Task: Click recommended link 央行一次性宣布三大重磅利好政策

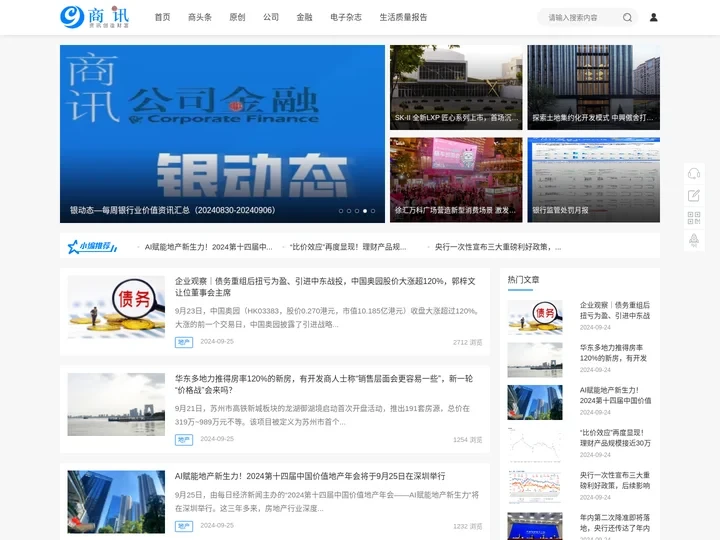Action: click(498, 247)
